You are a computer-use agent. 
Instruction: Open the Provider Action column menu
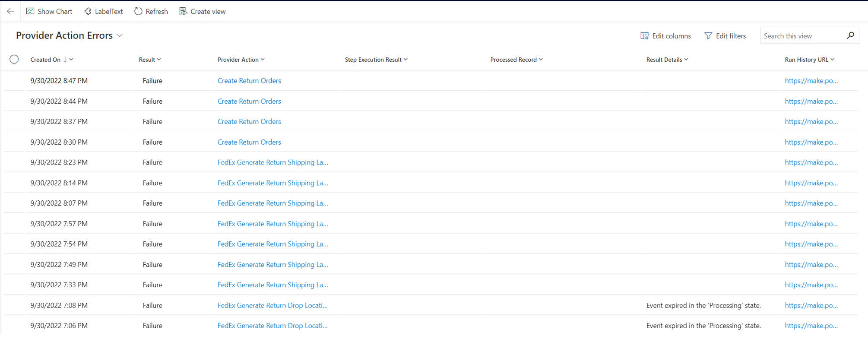pyautogui.click(x=263, y=60)
